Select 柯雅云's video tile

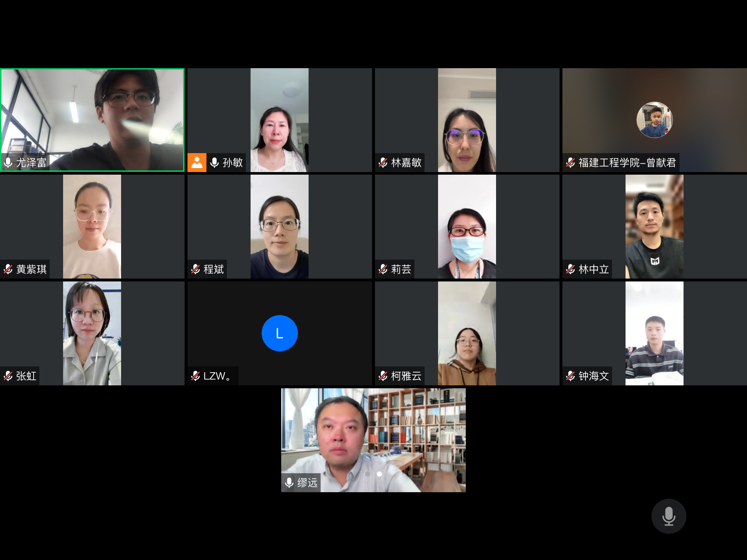[467, 333]
